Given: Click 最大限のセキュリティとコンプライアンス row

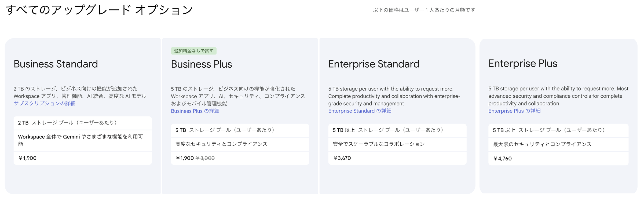Looking at the screenshot, I should pyautogui.click(x=558, y=144).
